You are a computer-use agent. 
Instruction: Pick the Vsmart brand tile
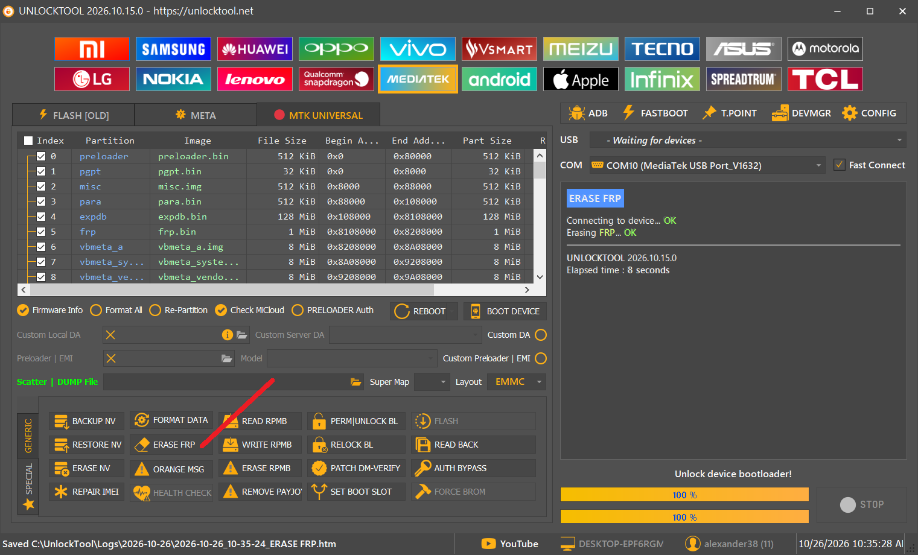(499, 49)
